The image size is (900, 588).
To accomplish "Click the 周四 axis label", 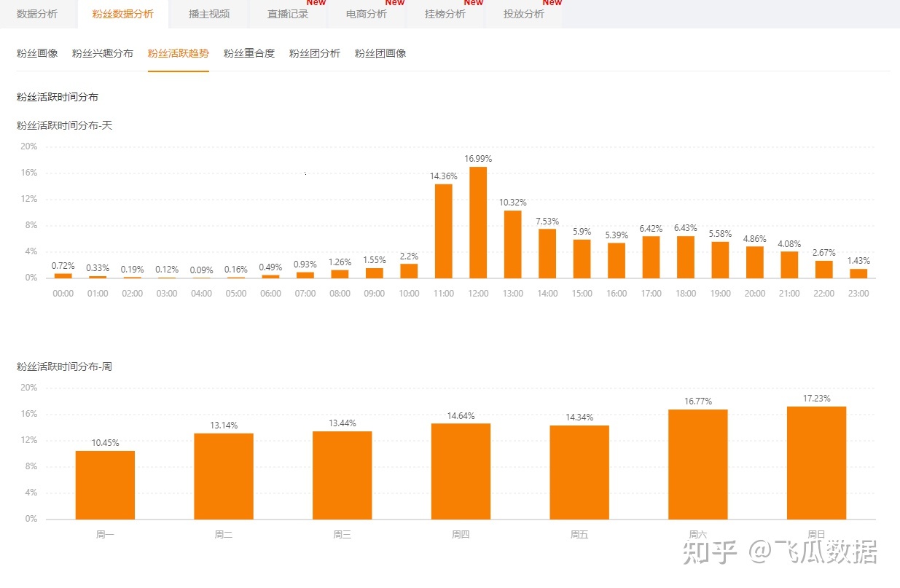I will click(461, 535).
